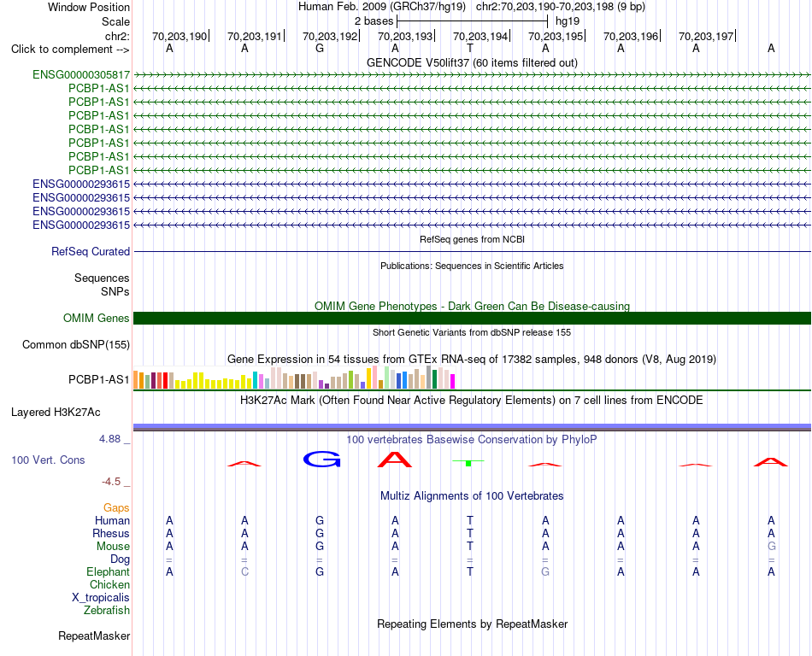
Task: Click the Multiz Alignments of 100 Vertebrates title
Action: click(472, 495)
